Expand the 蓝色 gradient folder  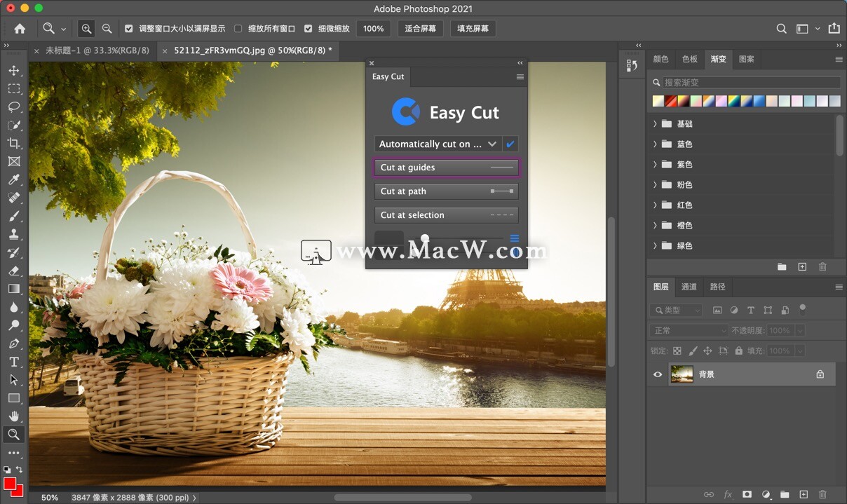655,144
